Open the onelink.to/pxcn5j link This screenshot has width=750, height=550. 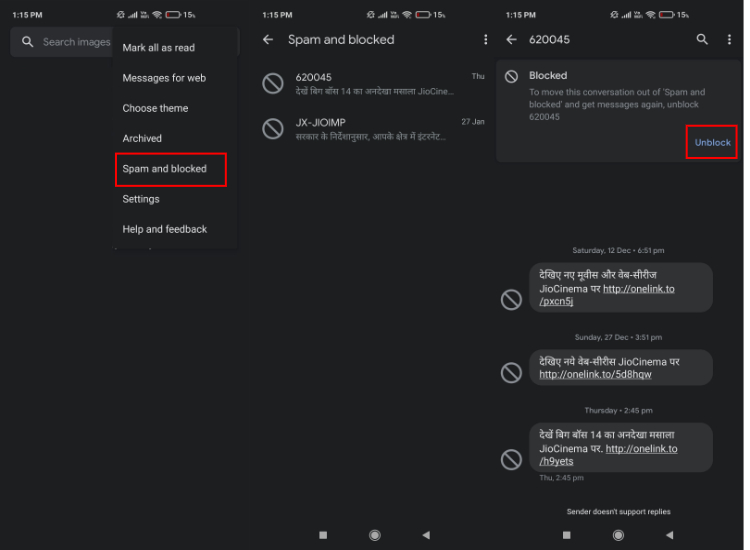point(607,295)
